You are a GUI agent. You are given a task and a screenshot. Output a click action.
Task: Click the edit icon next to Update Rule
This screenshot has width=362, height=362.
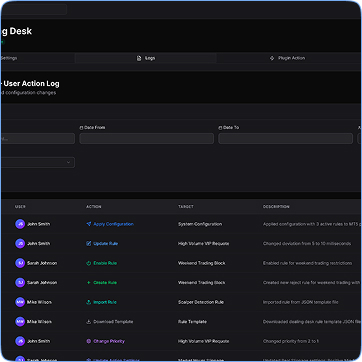point(89,244)
